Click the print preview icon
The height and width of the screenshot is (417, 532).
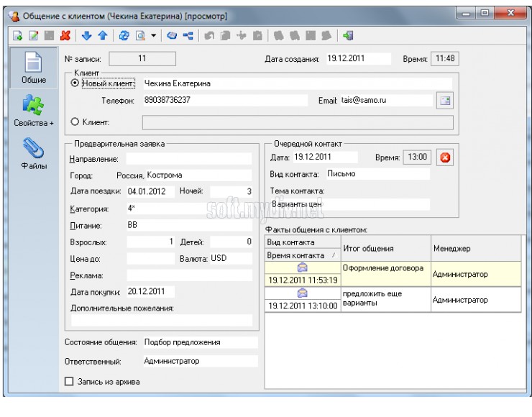point(140,36)
